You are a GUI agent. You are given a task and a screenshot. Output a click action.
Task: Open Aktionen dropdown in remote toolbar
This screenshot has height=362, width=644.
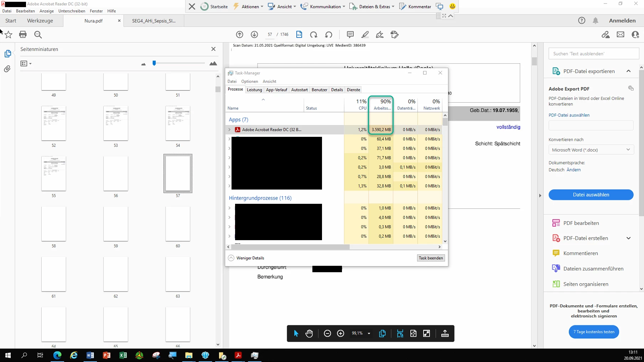[x=248, y=6]
